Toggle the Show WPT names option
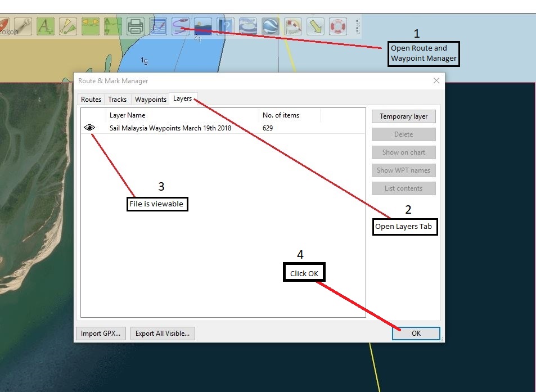The width and height of the screenshot is (536, 392). click(x=403, y=170)
